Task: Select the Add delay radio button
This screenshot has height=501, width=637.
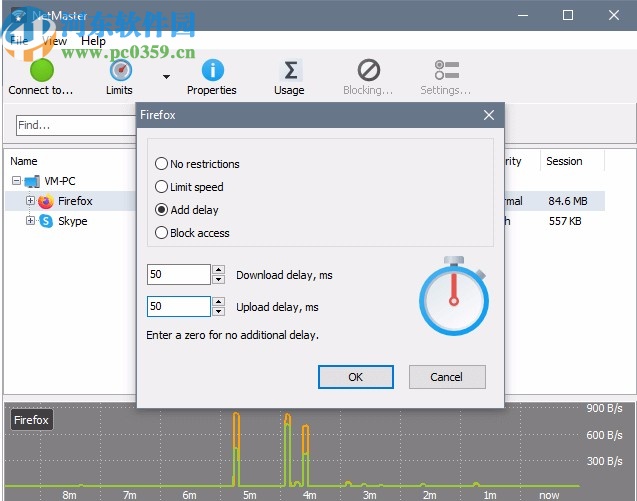Action: (x=161, y=210)
